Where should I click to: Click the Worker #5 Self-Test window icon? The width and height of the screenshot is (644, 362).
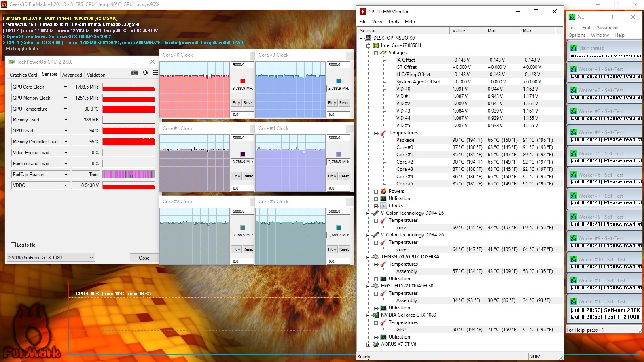click(574, 153)
